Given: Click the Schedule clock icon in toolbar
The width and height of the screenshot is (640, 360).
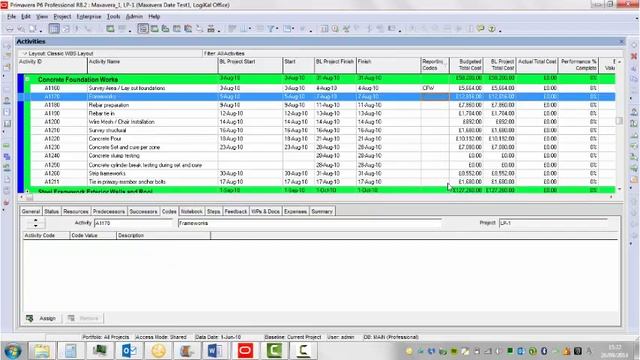Looking at the screenshot, I should [x=335, y=29].
